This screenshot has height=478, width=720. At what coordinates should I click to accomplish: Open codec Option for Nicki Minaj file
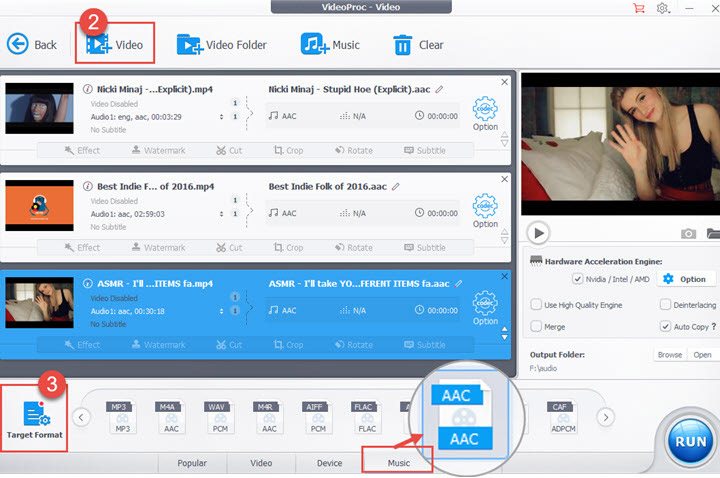coord(485,114)
